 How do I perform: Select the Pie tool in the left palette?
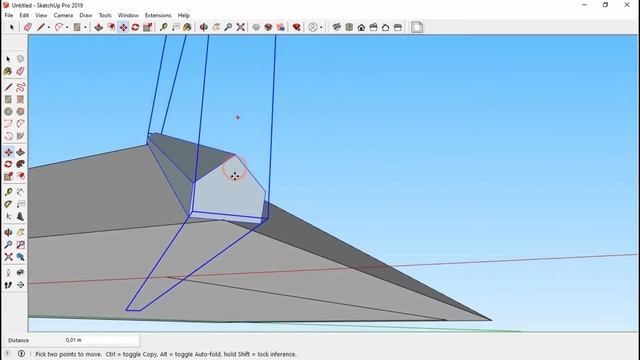[x=20, y=136]
